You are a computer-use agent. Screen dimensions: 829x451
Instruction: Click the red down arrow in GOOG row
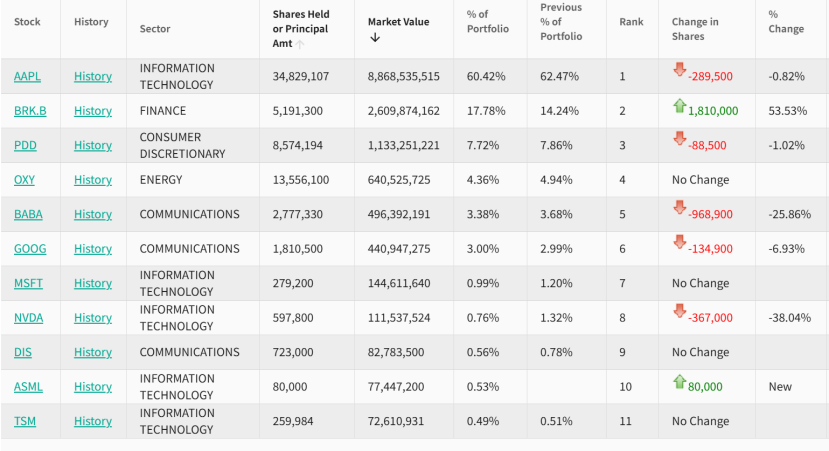coord(679,243)
